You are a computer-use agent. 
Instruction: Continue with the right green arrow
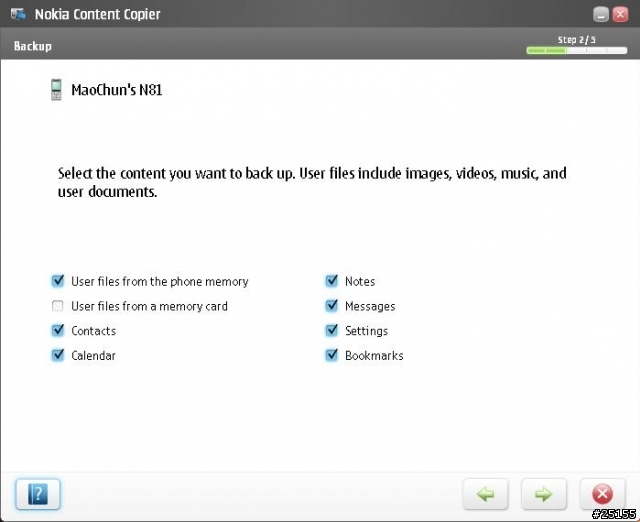click(544, 494)
